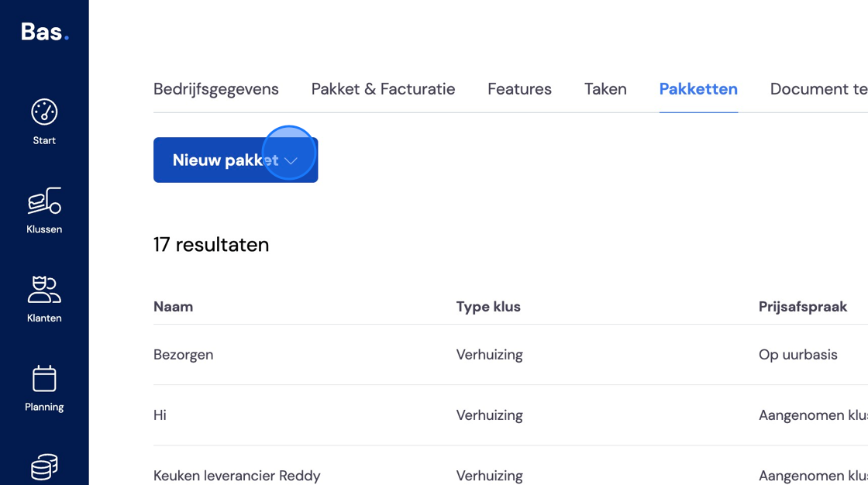Switch to the Bedrijfsgegevens tab
This screenshot has width=868, height=485.
pos(216,89)
